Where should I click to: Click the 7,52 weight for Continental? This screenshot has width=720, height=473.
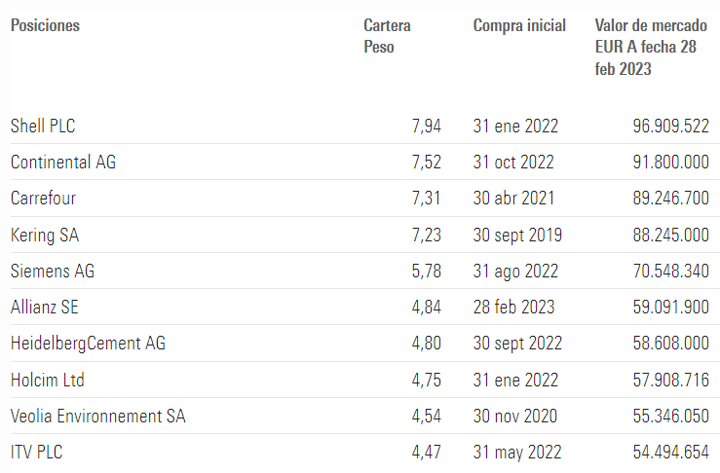[425, 162]
